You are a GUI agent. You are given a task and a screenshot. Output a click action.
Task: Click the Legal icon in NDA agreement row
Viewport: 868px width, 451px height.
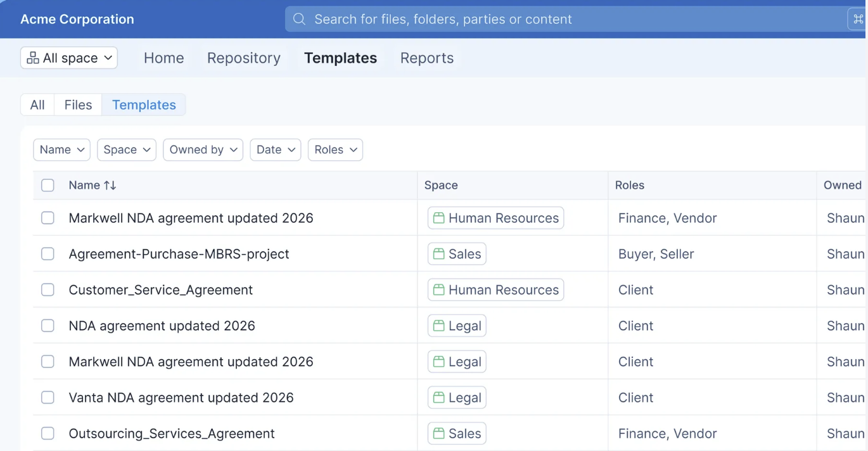pos(438,326)
